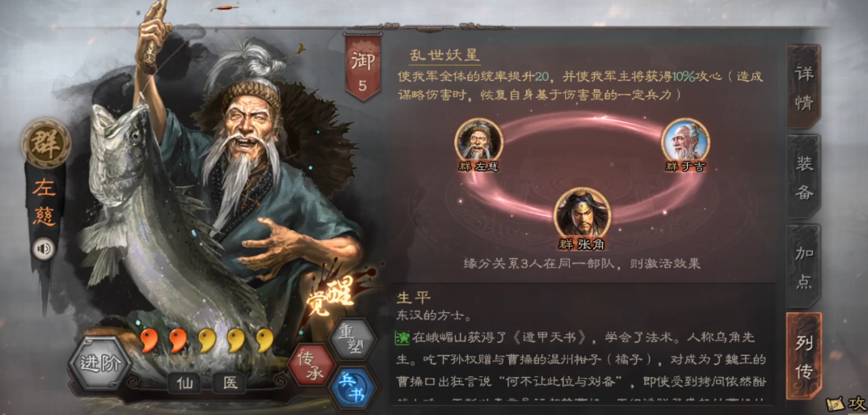Viewport: 868px width, 415px height.
Task: Tap the 医 trait tag
Action: (230, 383)
